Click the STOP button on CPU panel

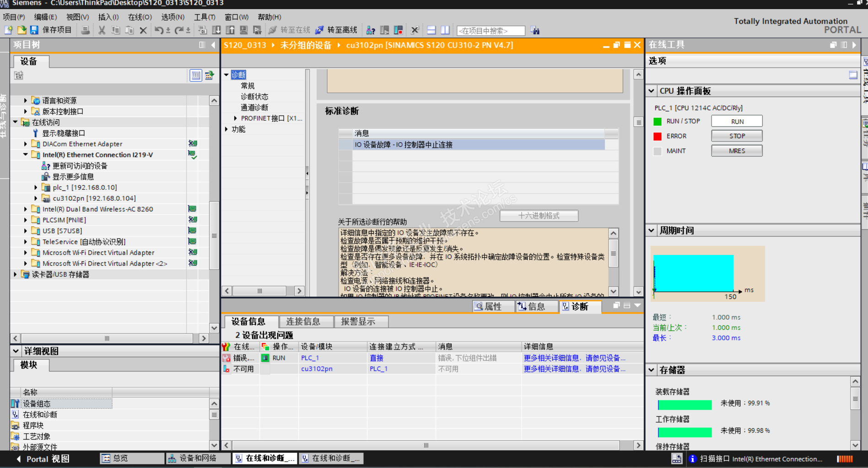(737, 136)
